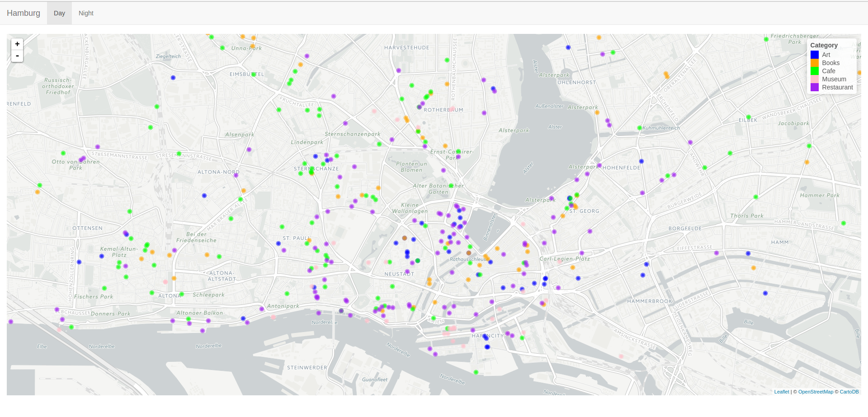This screenshot has height=417, width=868.
Task: Click the pink Museum legend swatch
Action: click(815, 79)
